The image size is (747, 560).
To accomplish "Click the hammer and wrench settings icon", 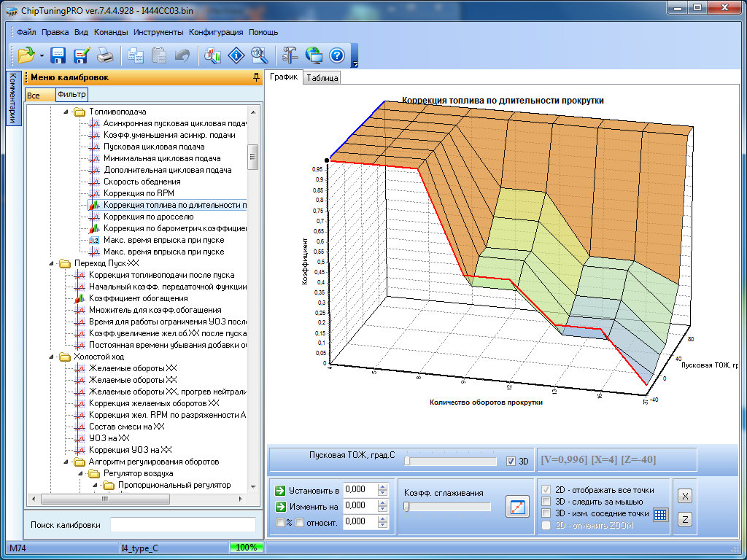I will pyautogui.click(x=290, y=55).
